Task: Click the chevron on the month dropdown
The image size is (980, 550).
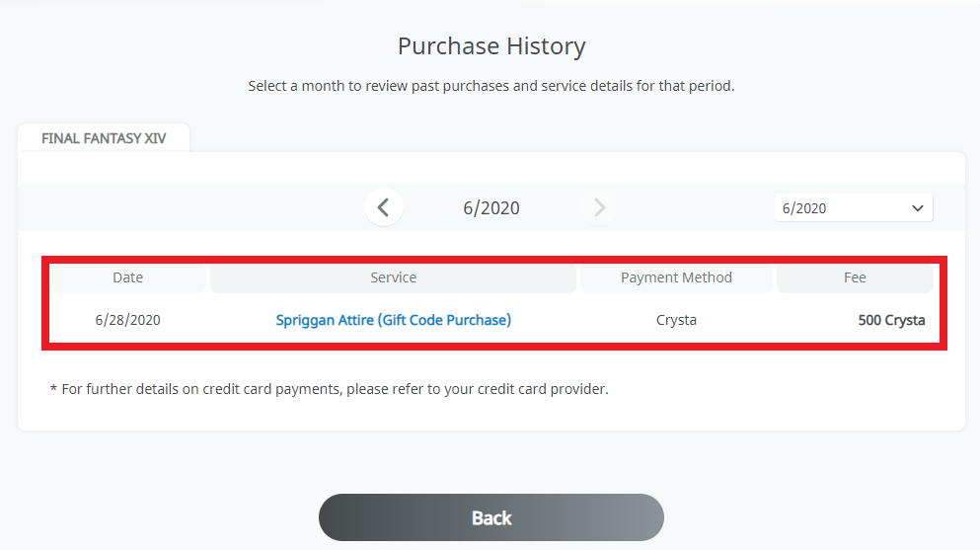Action: tap(918, 208)
